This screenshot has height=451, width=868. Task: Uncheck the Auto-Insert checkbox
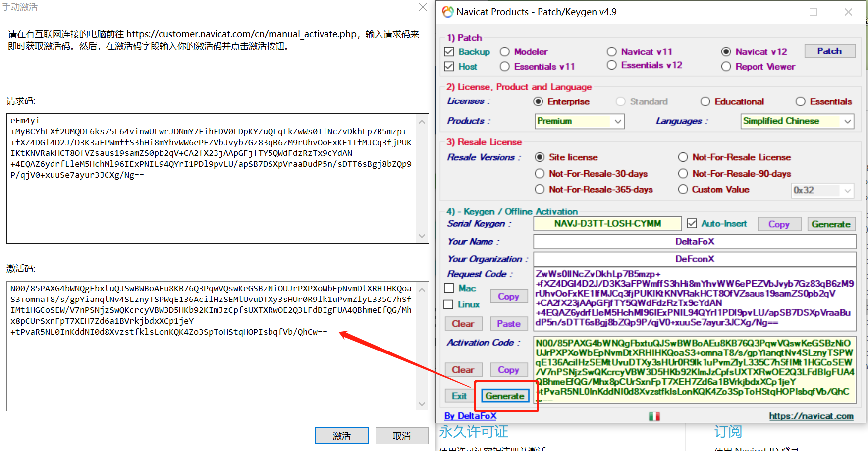692,224
